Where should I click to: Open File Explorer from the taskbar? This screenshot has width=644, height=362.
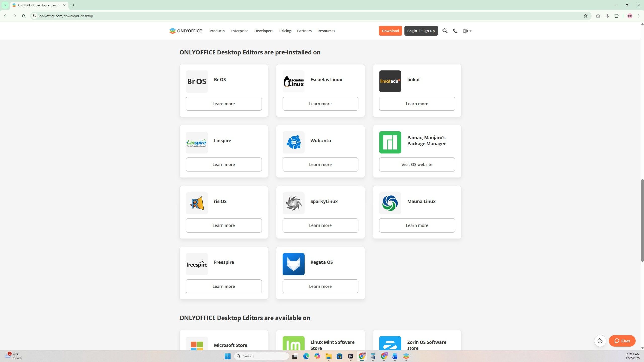[328, 356]
